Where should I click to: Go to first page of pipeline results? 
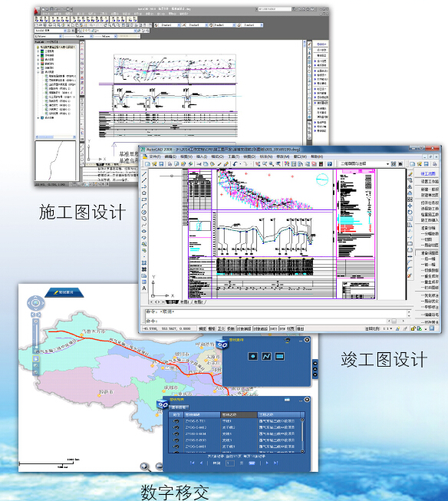(192, 463)
